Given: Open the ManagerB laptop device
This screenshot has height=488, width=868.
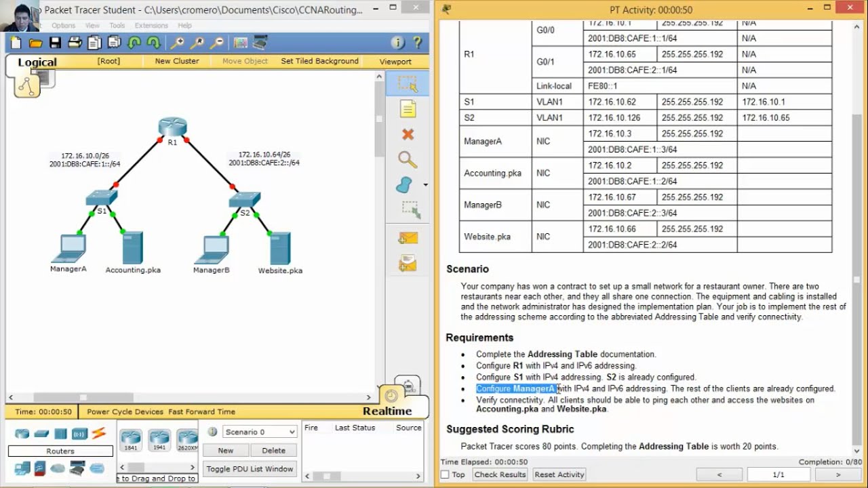Looking at the screenshot, I should [x=212, y=249].
